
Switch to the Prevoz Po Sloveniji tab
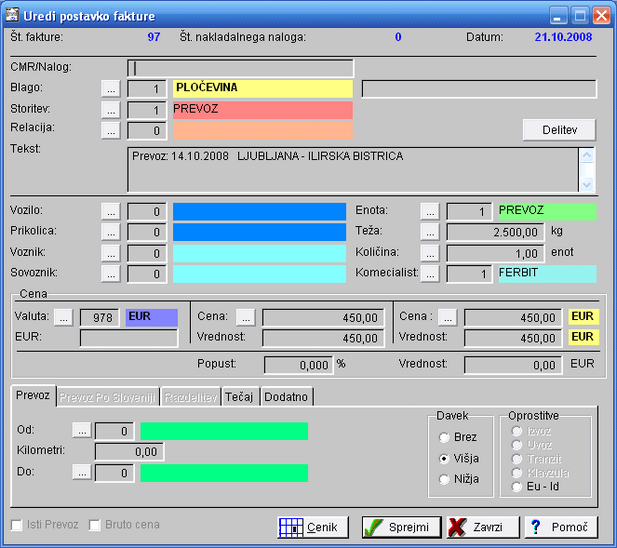108,397
